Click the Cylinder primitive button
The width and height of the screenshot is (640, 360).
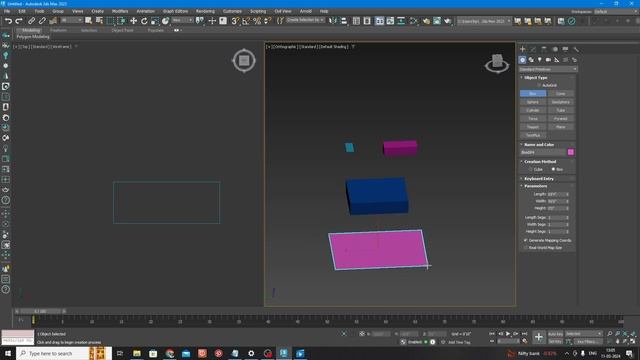(x=533, y=110)
